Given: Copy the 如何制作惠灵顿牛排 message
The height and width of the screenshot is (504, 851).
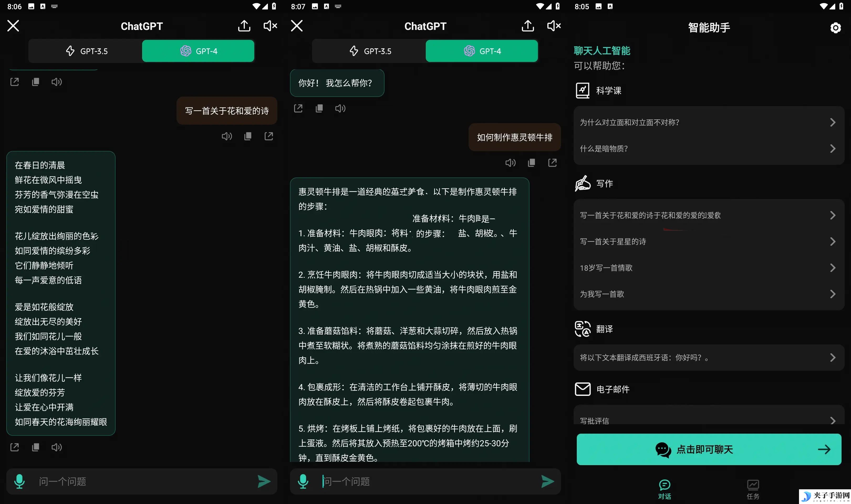Looking at the screenshot, I should [531, 163].
